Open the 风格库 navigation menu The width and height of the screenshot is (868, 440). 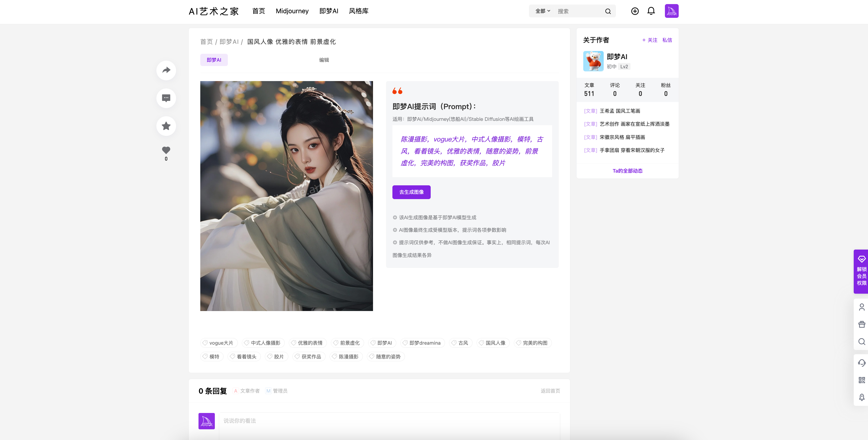point(358,11)
